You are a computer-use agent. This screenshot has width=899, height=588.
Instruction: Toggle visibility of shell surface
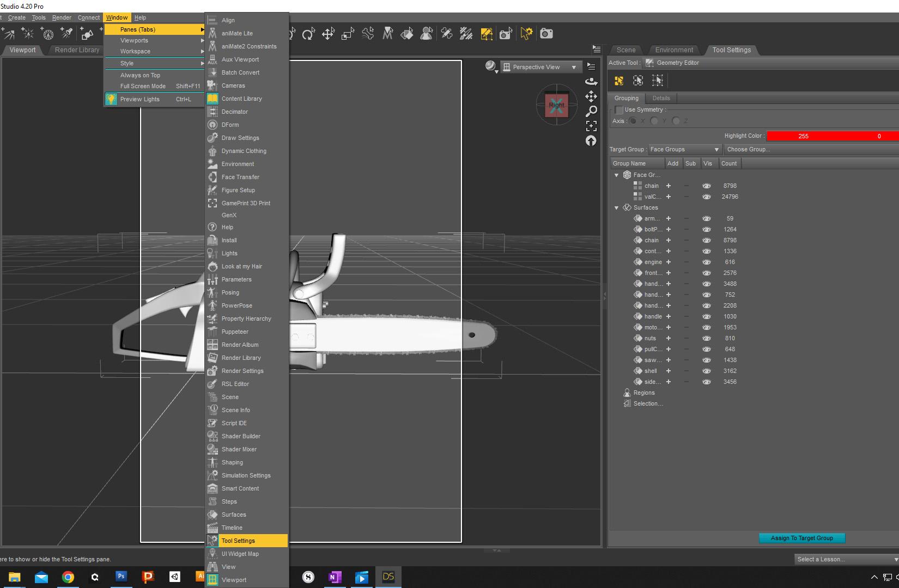(707, 371)
